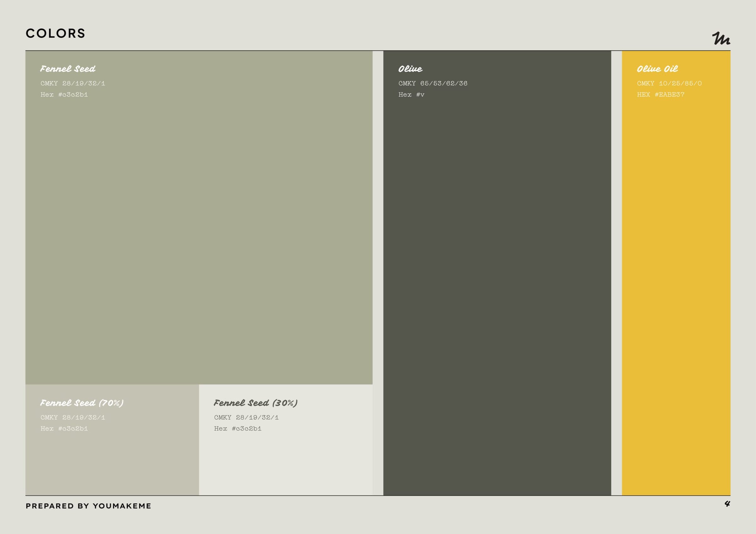The image size is (756, 534).
Task: Click the CMKY 10/25/85/0 value
Action: point(669,84)
